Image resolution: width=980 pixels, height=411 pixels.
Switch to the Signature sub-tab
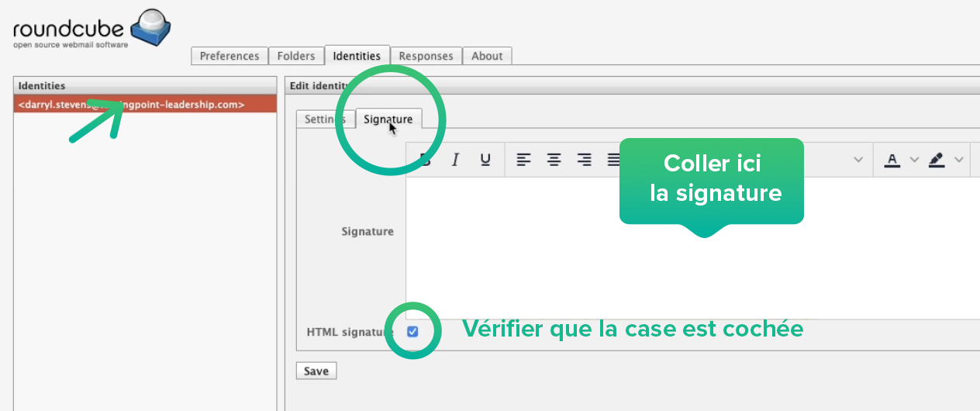388,119
